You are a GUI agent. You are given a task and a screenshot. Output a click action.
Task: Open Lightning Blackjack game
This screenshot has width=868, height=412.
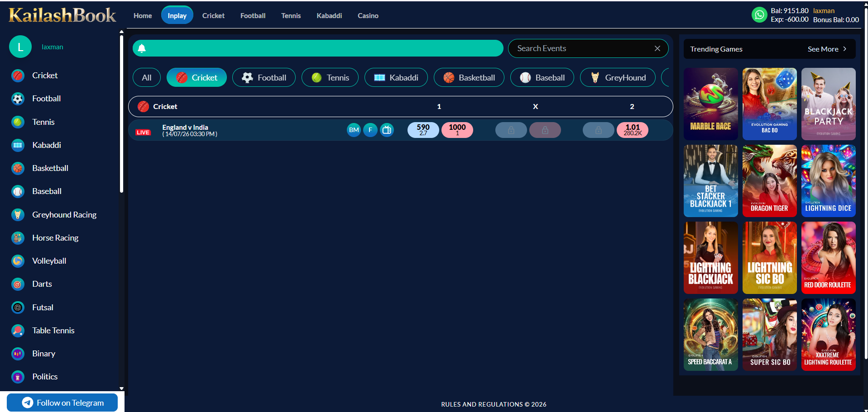point(711,258)
